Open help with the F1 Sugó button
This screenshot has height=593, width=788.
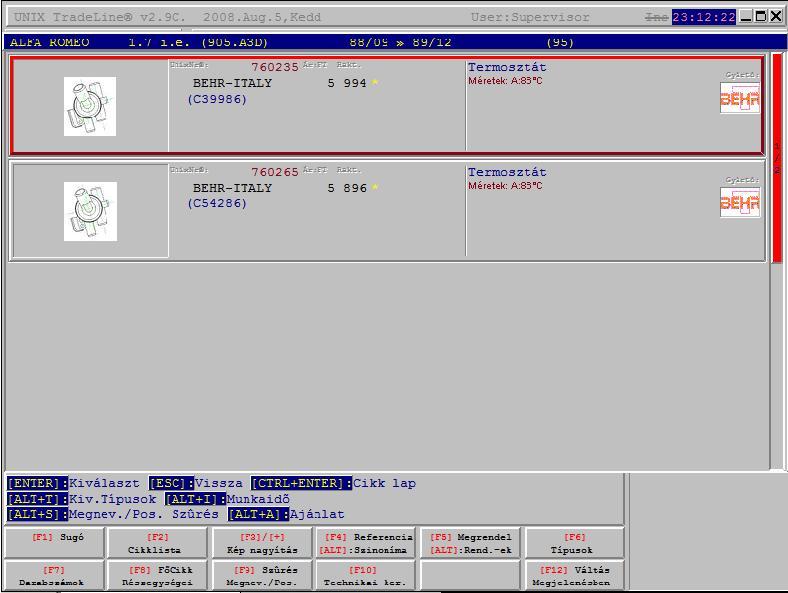pyautogui.click(x=54, y=543)
